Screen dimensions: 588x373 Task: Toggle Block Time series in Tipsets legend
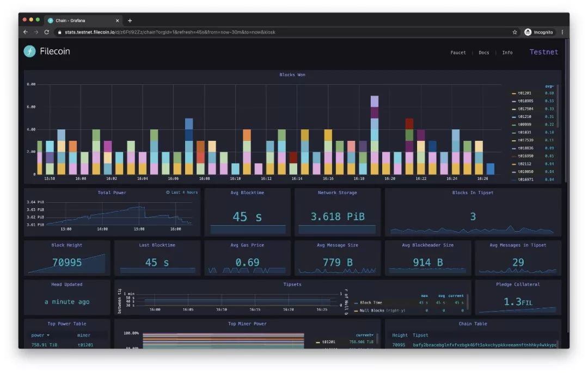[x=371, y=303]
